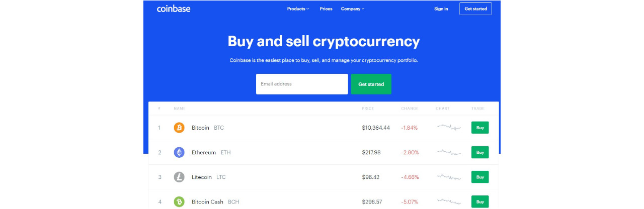Click the outlined Get started header button
The width and height of the screenshot is (644, 209).
[475, 9]
